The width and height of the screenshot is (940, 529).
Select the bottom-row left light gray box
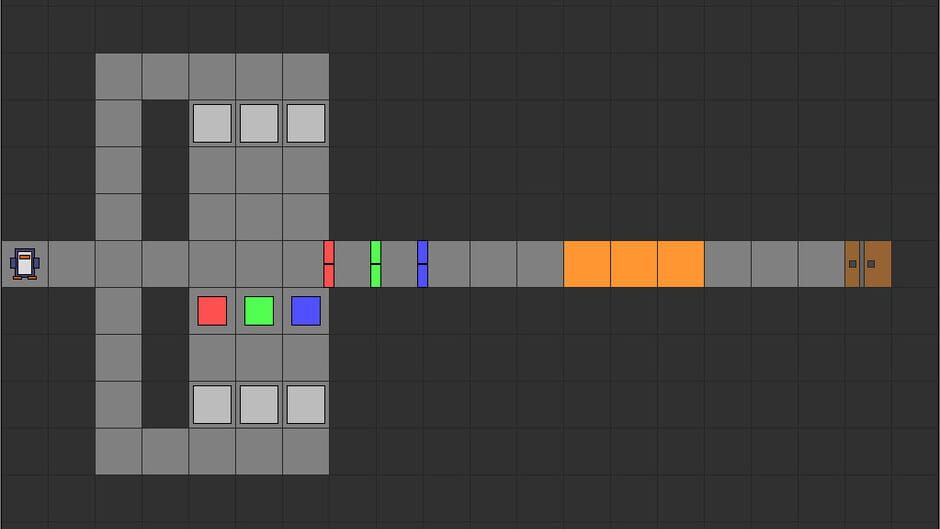[x=212, y=405]
